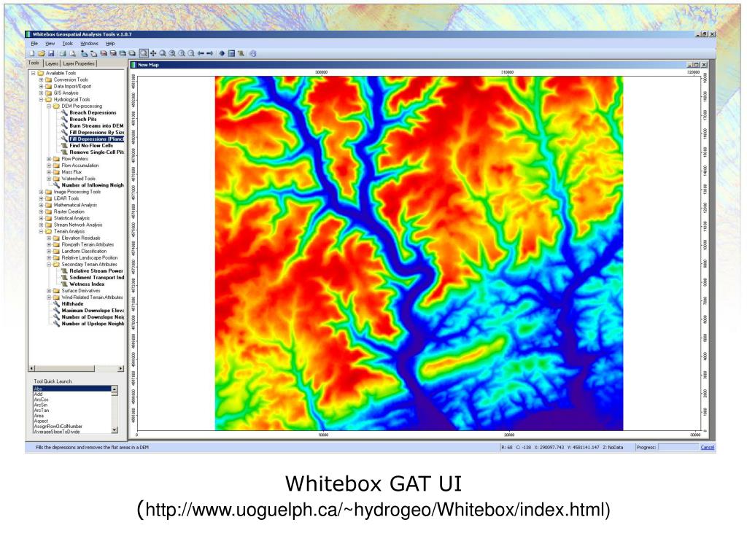747x560 pixels.
Task: Click the Zoom Out magnifier icon
Action: [191, 53]
